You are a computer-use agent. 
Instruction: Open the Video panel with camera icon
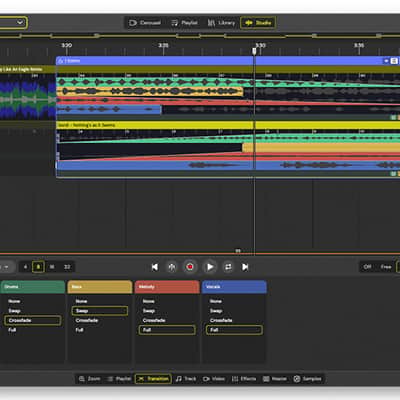214,379
